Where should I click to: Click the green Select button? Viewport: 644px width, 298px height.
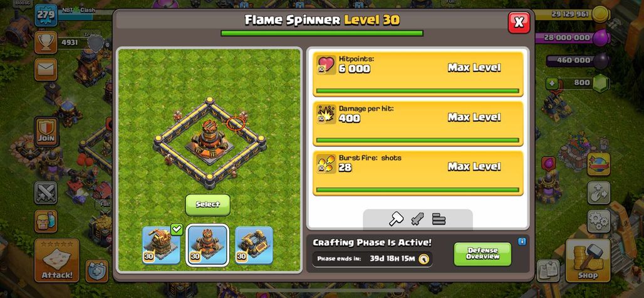pyautogui.click(x=208, y=205)
